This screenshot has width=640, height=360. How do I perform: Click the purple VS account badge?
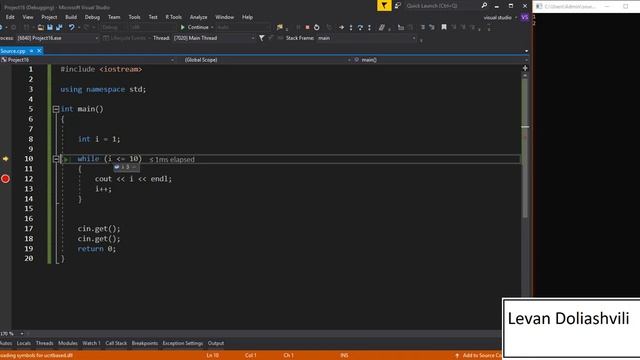pyautogui.click(x=524, y=17)
